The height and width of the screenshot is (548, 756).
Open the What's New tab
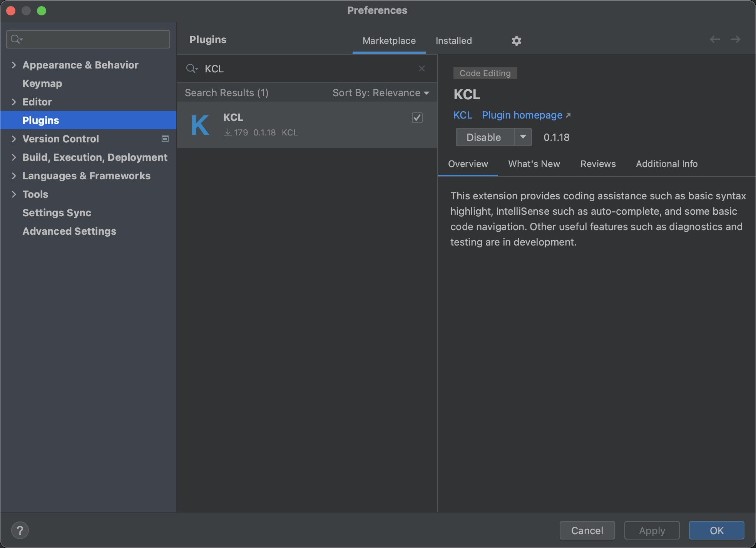point(534,164)
